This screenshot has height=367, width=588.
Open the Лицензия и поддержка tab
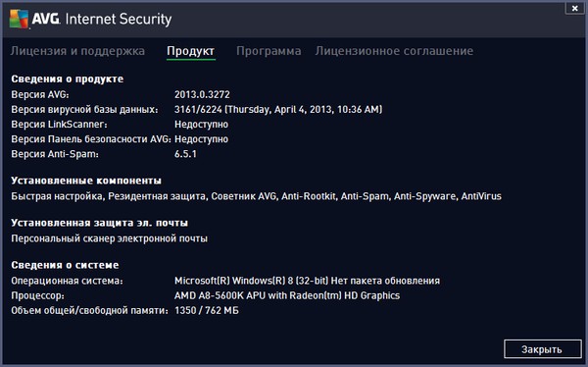point(77,51)
